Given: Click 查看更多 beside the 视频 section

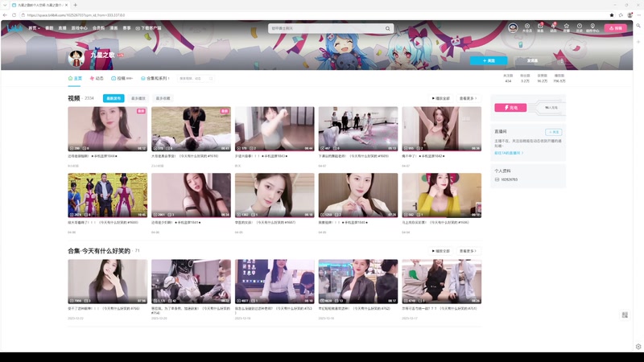Looking at the screenshot, I should [x=469, y=98].
